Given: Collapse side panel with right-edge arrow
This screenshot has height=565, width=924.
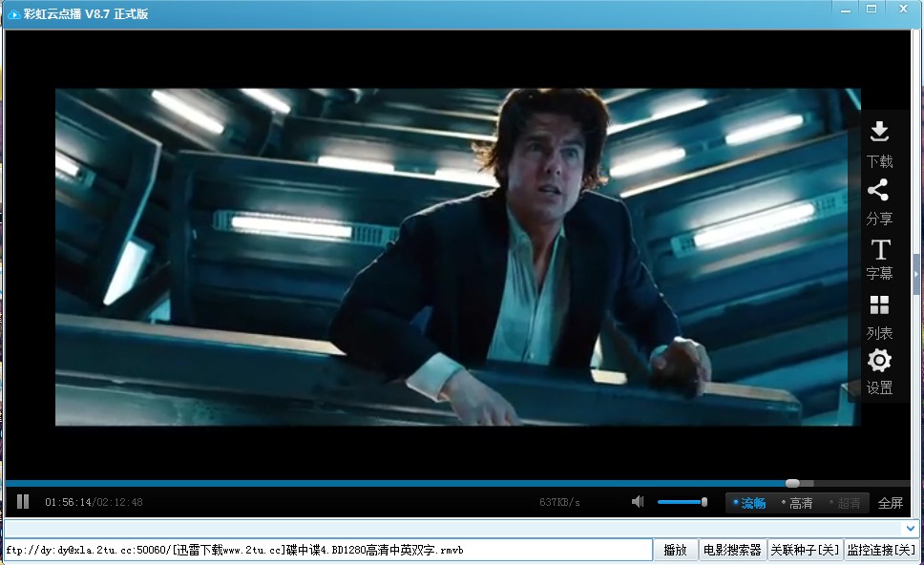Looking at the screenshot, I should pyautogui.click(x=916, y=274).
